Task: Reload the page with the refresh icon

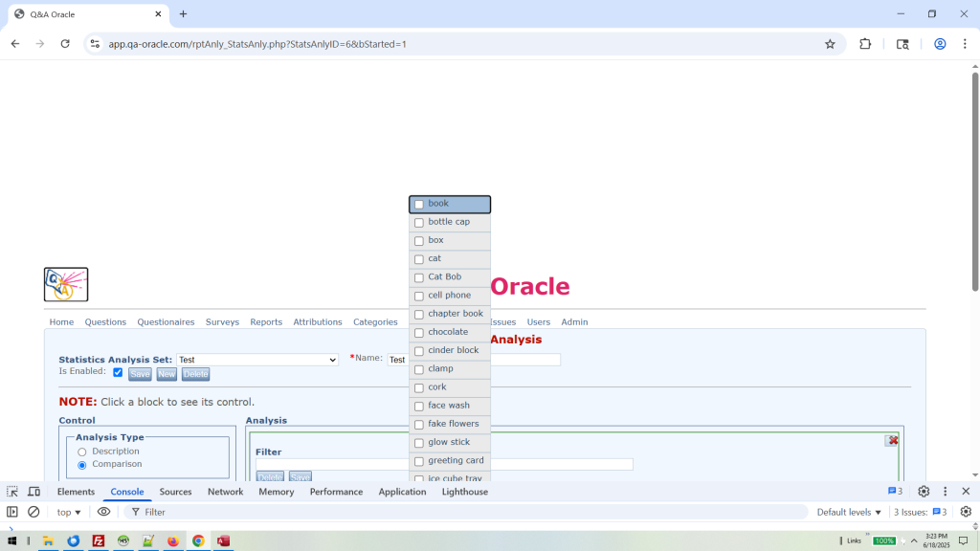Action: 65,44
